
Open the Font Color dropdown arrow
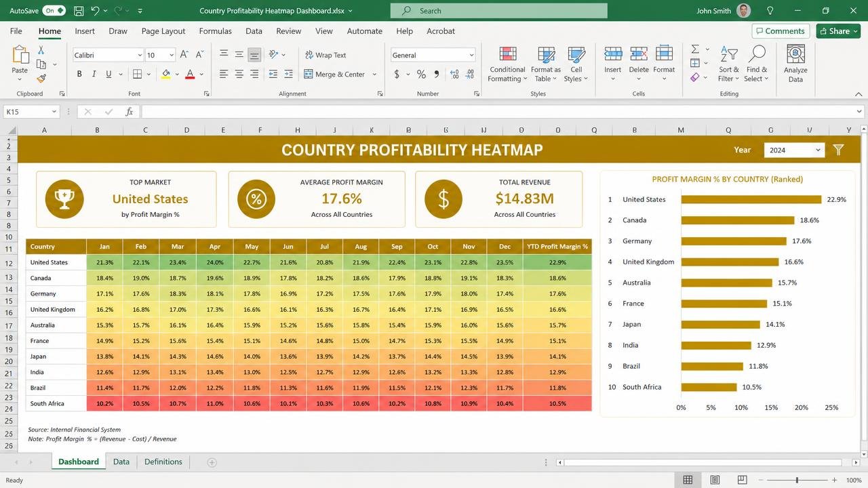[202, 74]
